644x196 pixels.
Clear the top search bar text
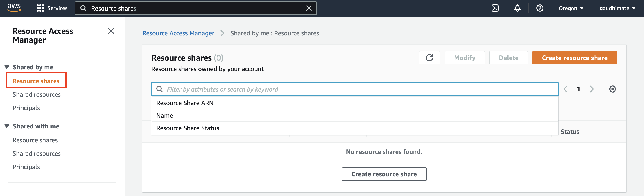309,8
